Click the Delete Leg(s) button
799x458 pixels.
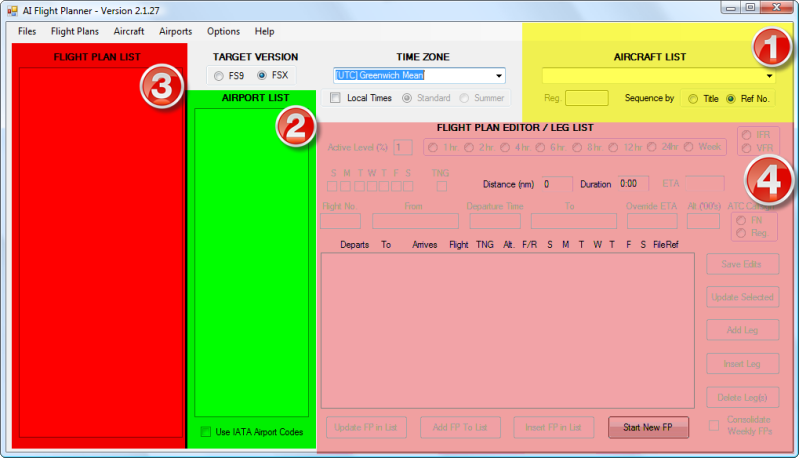click(x=742, y=397)
